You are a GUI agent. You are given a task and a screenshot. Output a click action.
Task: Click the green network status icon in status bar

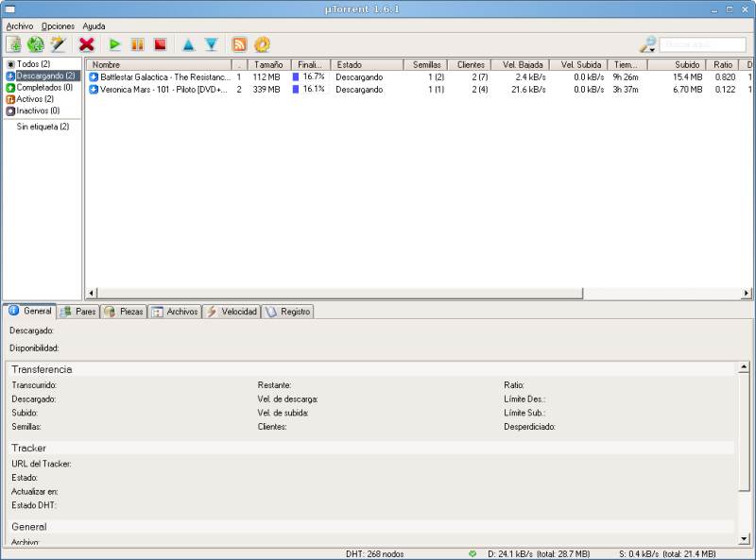point(472,553)
